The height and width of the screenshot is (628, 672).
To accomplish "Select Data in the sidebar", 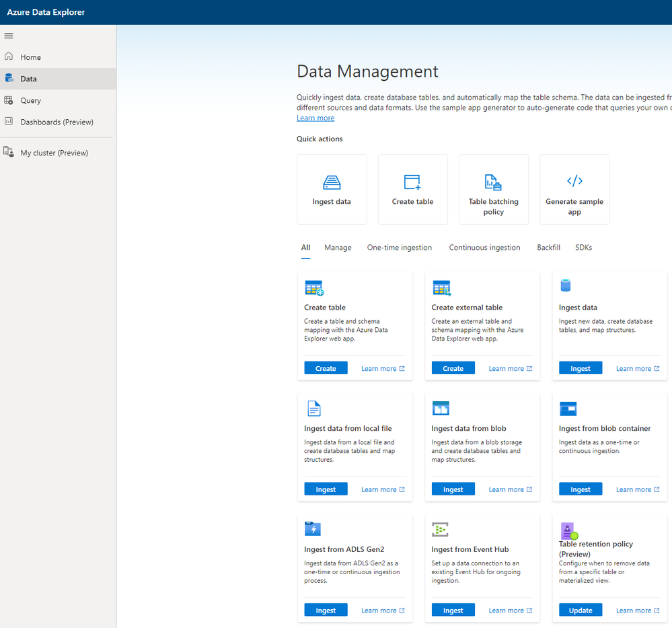I will click(x=58, y=79).
